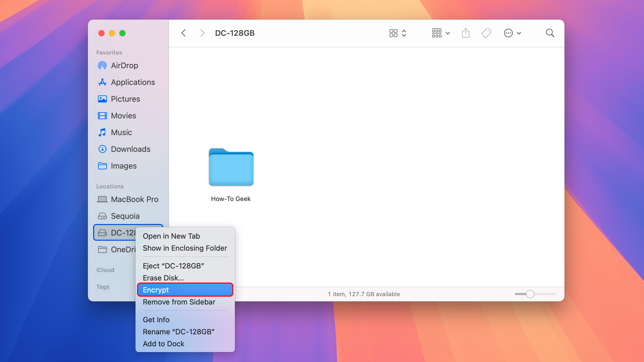Click the Search icon in toolbar
Viewport: 644px width, 362px height.
550,33
